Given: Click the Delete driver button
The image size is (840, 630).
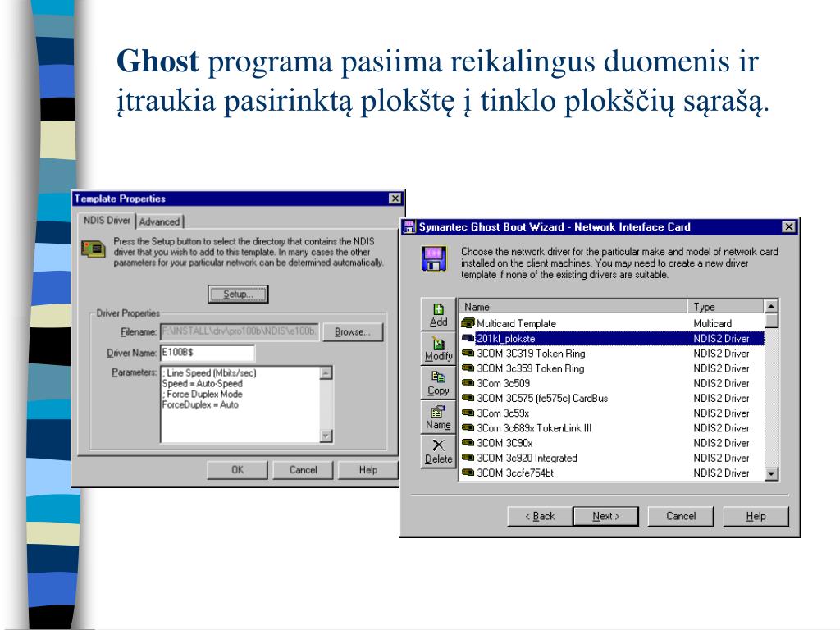Looking at the screenshot, I should point(438,452).
